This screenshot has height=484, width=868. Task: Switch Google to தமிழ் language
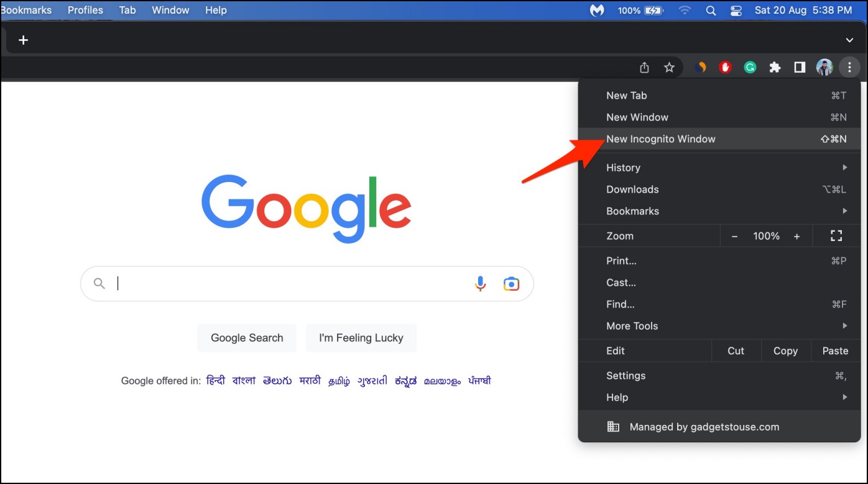tap(339, 381)
